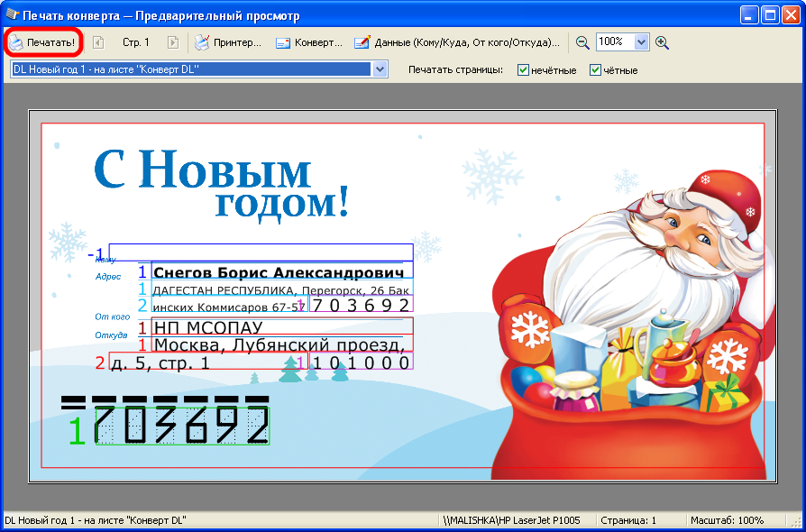Expand the 100% zoom dropdown
806x532 pixels.
coord(641,42)
